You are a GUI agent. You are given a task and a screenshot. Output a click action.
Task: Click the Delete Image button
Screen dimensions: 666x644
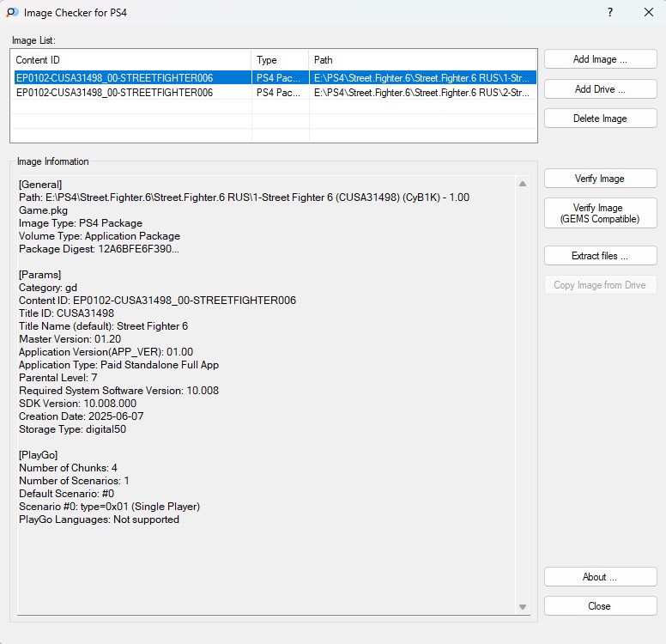point(600,118)
